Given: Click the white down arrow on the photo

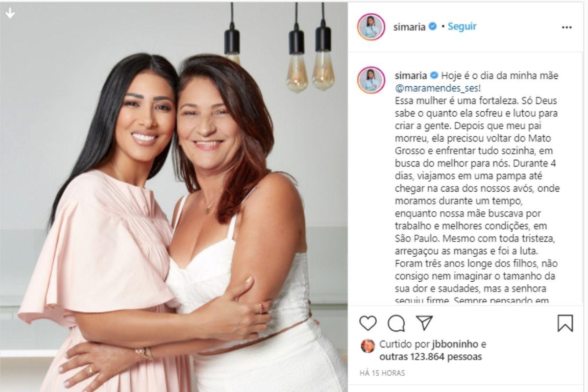Looking at the screenshot, I should 10,13.
